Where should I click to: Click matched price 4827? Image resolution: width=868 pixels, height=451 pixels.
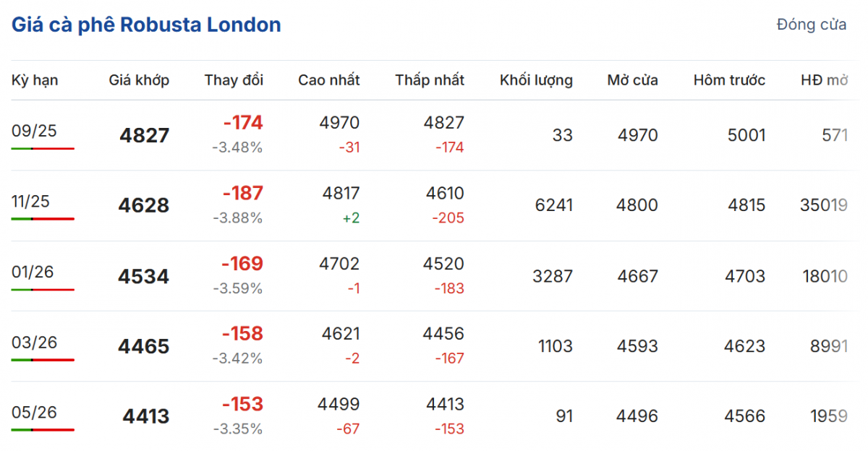click(x=144, y=136)
